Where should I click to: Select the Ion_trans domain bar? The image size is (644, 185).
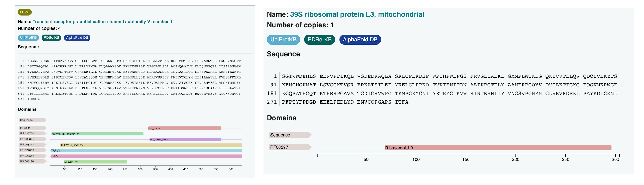184,128
